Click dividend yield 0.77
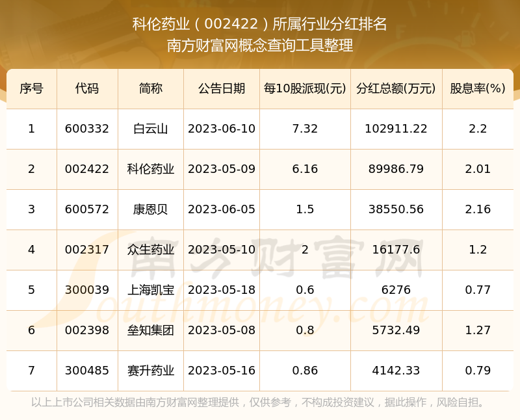 coord(478,290)
